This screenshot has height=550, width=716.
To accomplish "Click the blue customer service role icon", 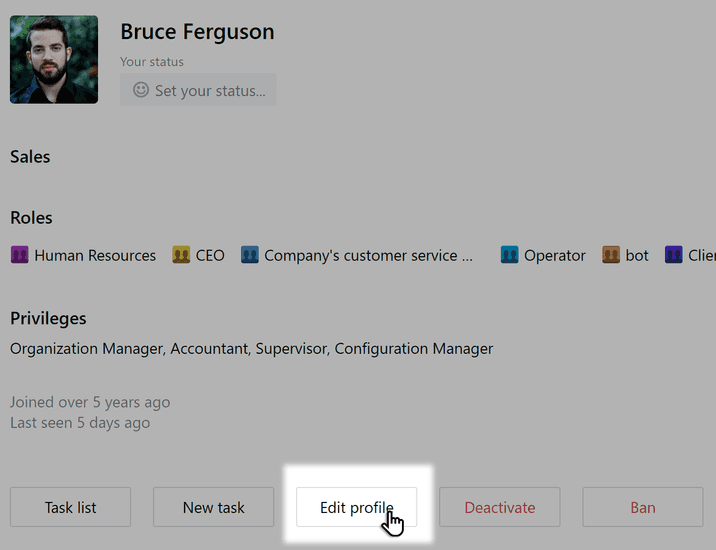I will coord(250,255).
